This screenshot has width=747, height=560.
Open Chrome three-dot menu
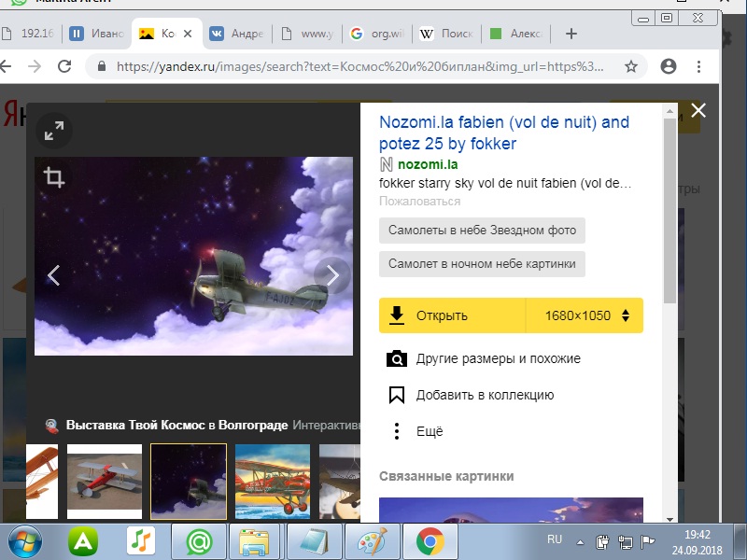point(698,66)
